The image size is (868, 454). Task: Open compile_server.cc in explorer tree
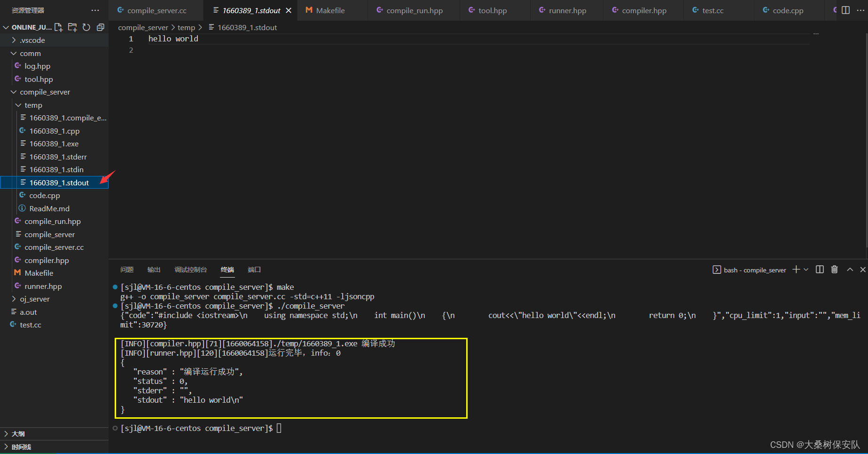(54, 247)
